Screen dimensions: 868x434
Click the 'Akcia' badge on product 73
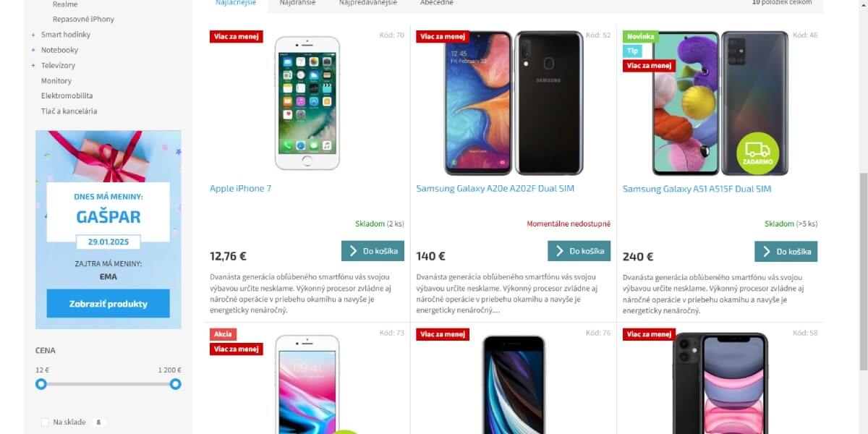click(x=223, y=335)
